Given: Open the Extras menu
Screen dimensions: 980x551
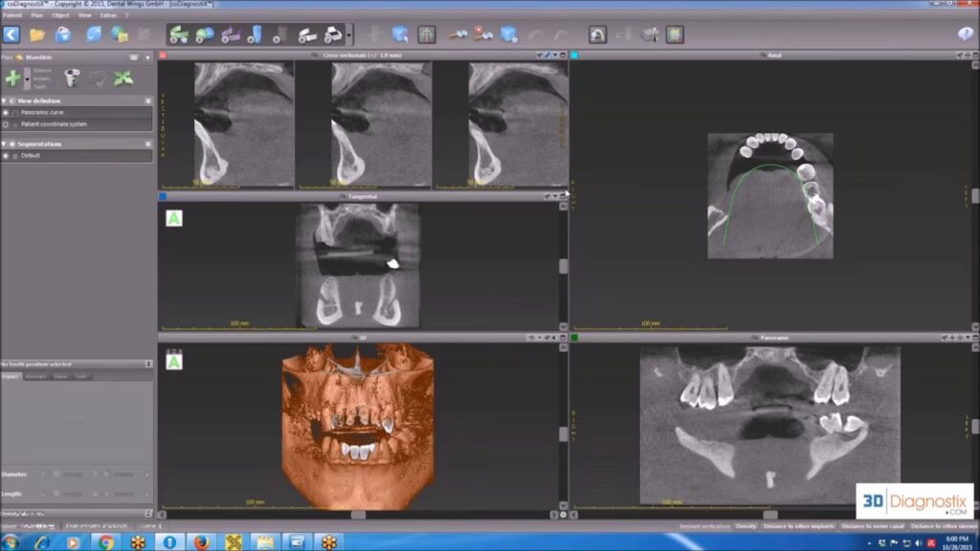Looking at the screenshot, I should pyautogui.click(x=108, y=15).
